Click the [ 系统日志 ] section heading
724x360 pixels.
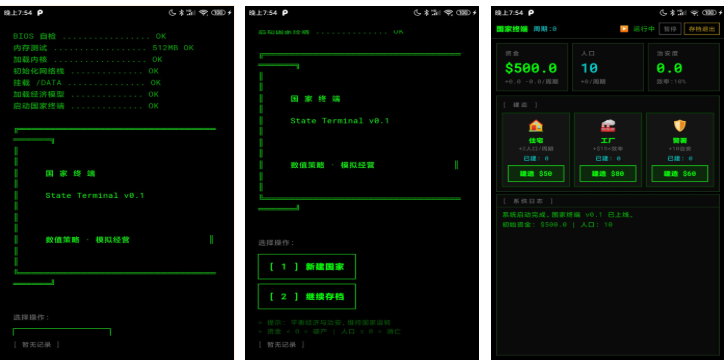pyautogui.click(x=528, y=201)
